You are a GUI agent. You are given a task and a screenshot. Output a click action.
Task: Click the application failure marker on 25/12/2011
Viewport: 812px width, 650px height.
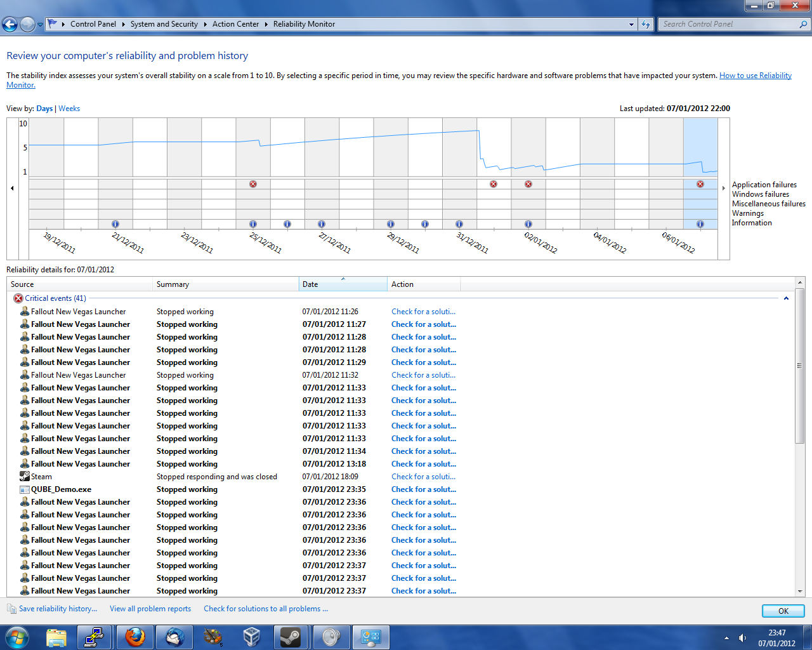click(x=253, y=184)
